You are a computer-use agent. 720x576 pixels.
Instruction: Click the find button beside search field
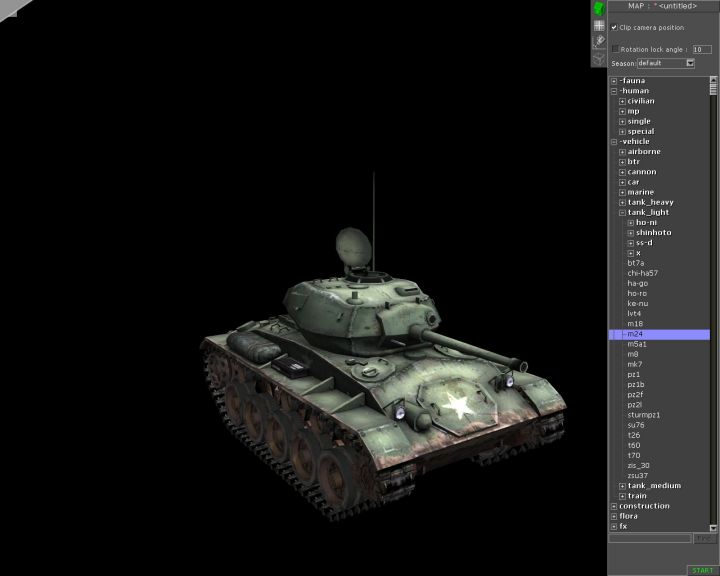[705, 538]
